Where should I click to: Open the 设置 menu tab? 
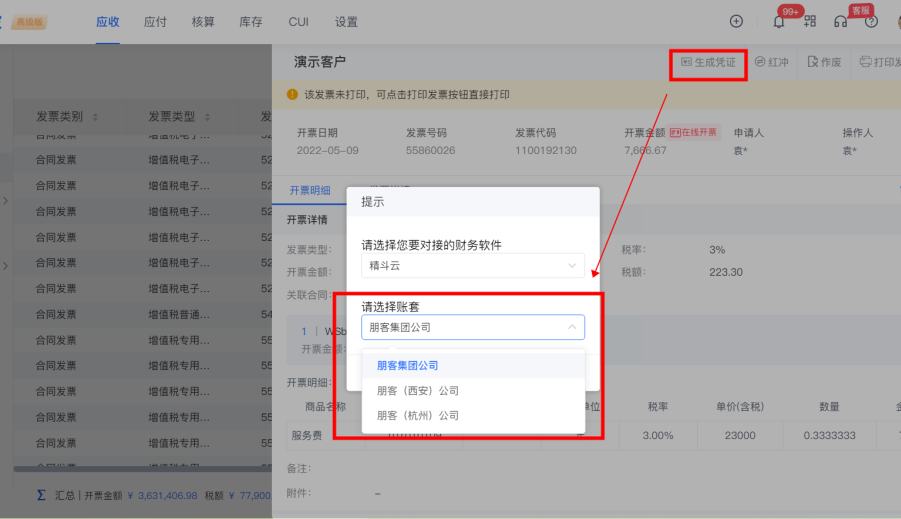tap(346, 22)
